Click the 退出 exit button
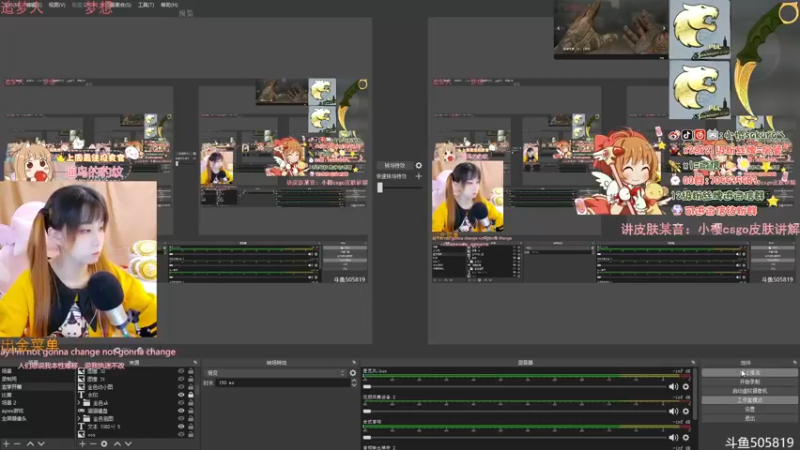This screenshot has width=800, height=450. point(749,418)
